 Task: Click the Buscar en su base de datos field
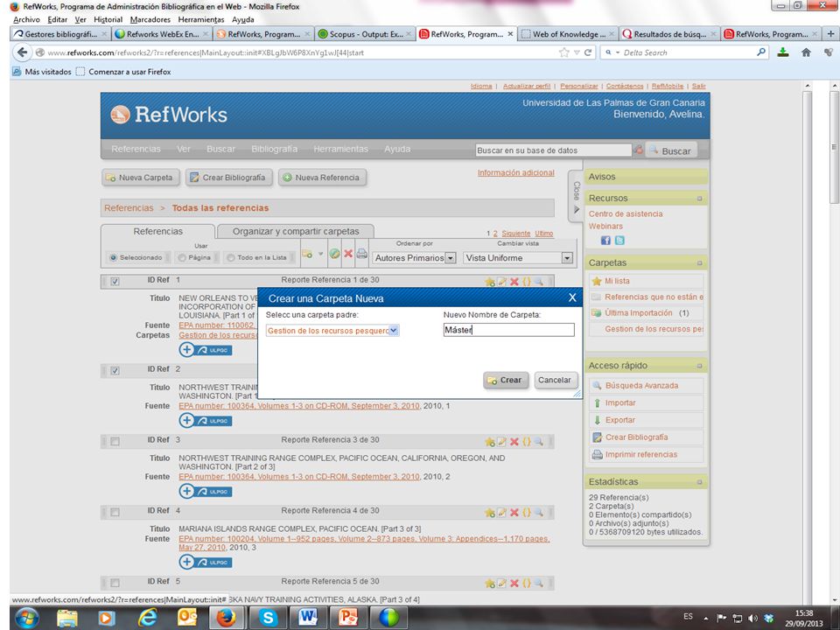coord(553,150)
